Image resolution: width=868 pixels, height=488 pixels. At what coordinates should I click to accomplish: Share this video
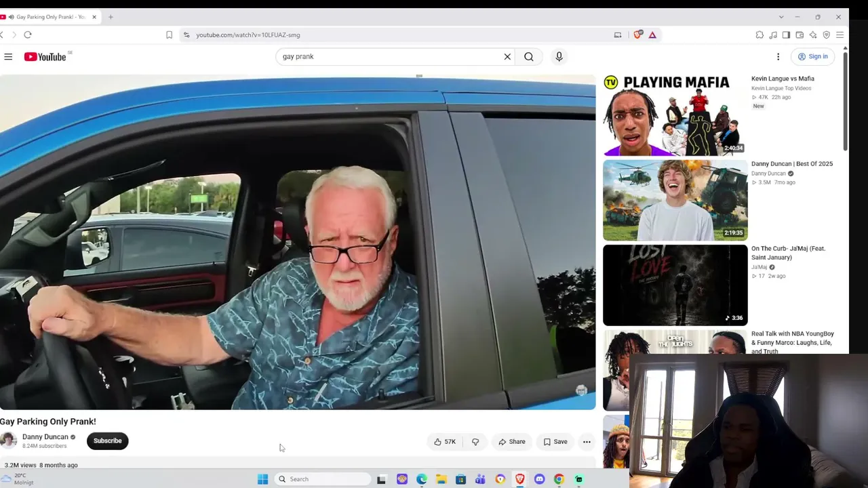click(x=512, y=442)
